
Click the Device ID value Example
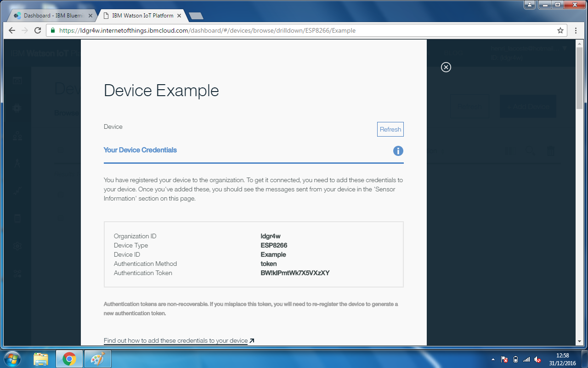click(x=273, y=254)
